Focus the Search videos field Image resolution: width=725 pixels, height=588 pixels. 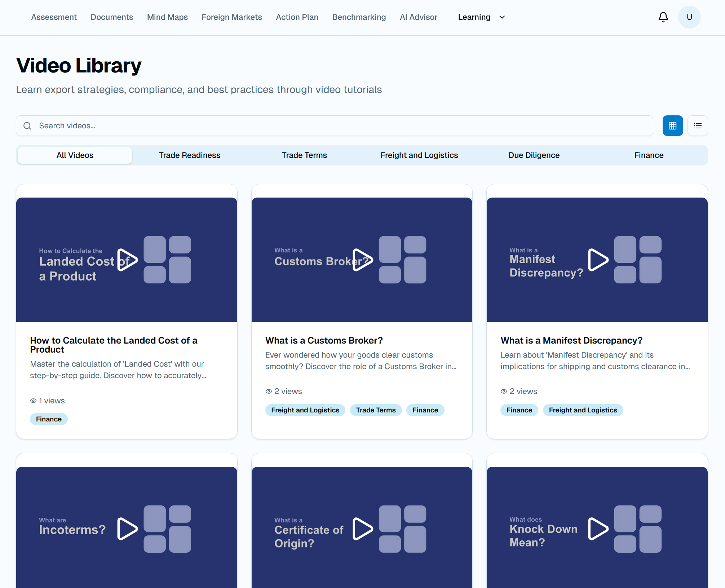335,126
